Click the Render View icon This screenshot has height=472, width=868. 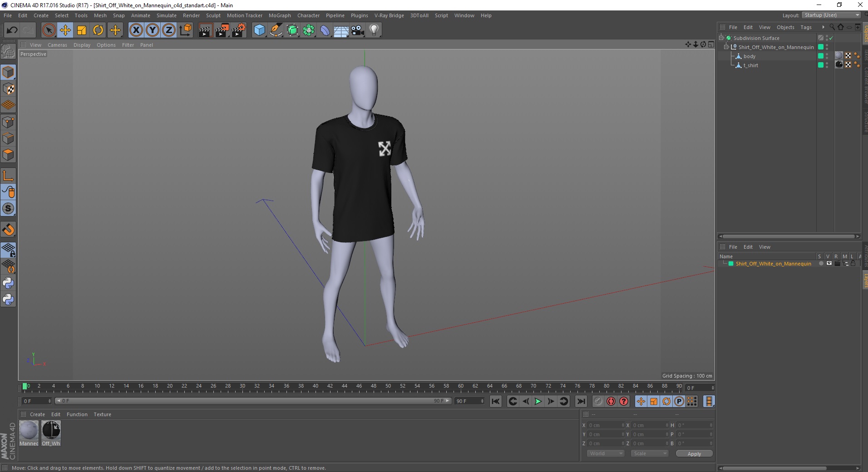pyautogui.click(x=205, y=30)
